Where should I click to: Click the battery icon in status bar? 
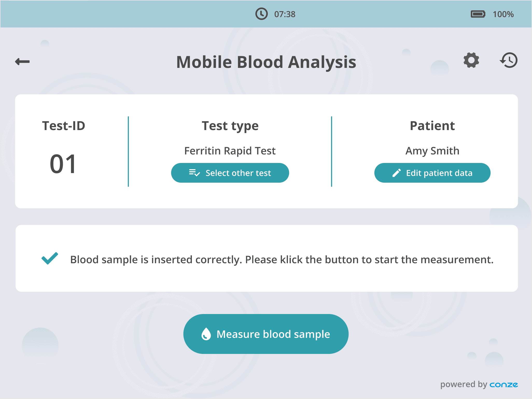478,14
